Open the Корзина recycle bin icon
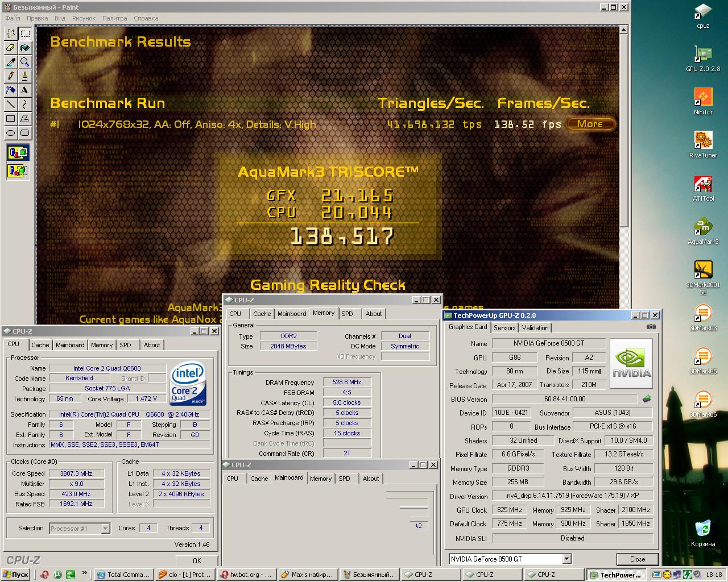 (703, 534)
